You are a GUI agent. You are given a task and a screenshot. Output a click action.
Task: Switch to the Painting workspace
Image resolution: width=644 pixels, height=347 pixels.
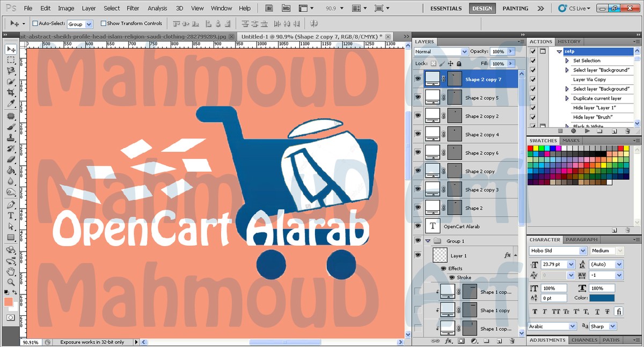[x=515, y=9]
